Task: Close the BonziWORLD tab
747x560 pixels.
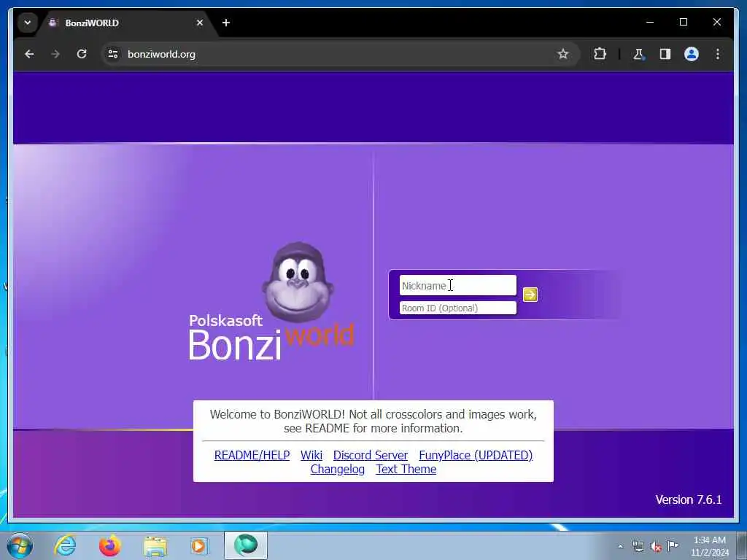Action: click(200, 23)
